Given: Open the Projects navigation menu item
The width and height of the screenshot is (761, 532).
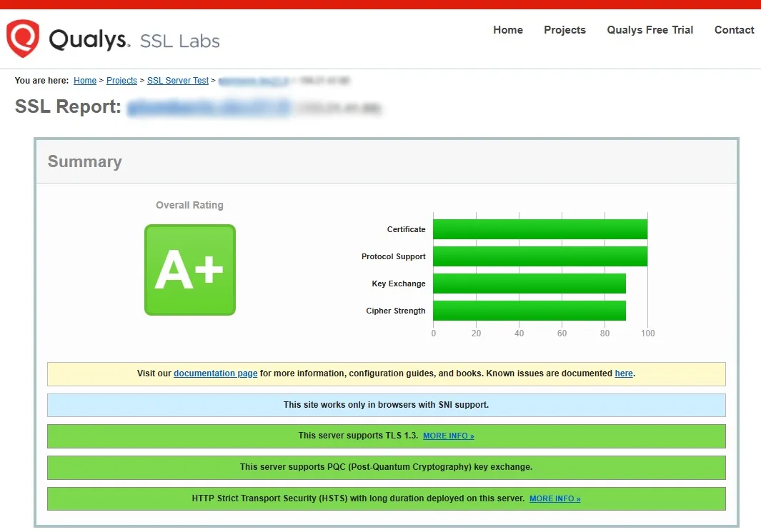Looking at the screenshot, I should coord(564,30).
